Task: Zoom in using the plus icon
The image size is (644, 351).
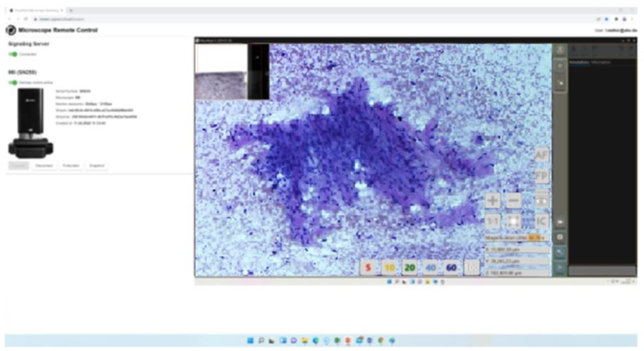Action: click(x=493, y=200)
